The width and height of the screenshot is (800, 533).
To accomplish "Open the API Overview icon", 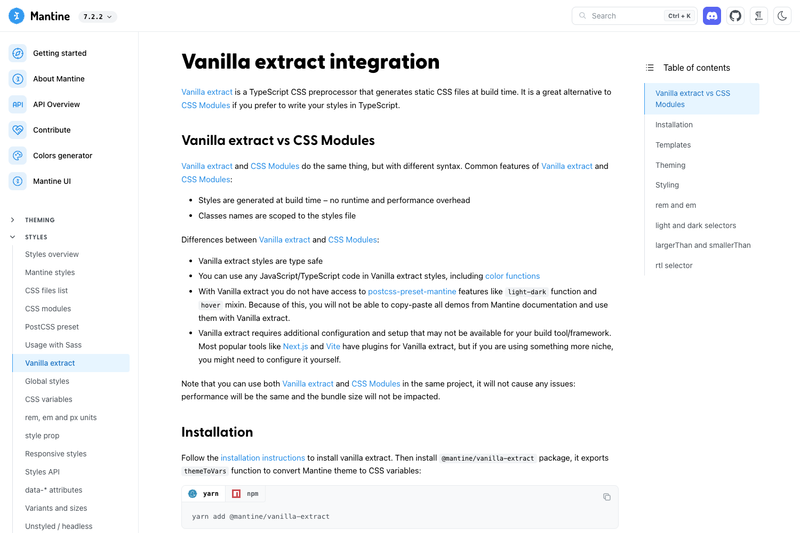I will tap(17, 104).
